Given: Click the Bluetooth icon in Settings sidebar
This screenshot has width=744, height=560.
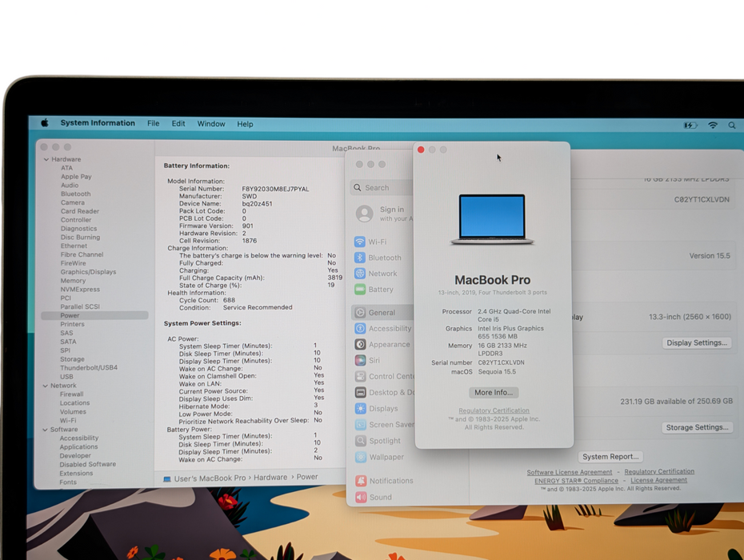Looking at the screenshot, I should 360,258.
